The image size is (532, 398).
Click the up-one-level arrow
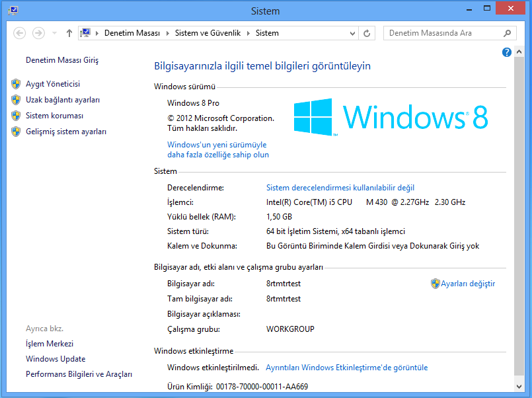pyautogui.click(x=69, y=33)
